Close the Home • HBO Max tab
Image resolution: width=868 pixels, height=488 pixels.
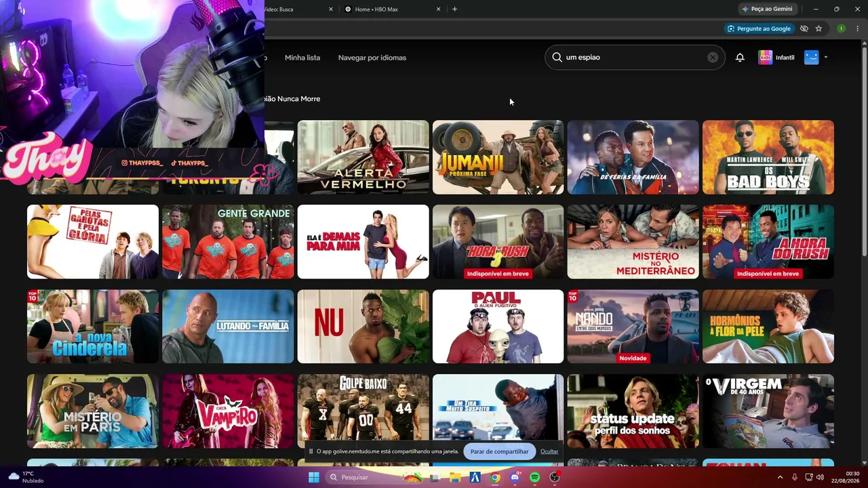(x=438, y=9)
